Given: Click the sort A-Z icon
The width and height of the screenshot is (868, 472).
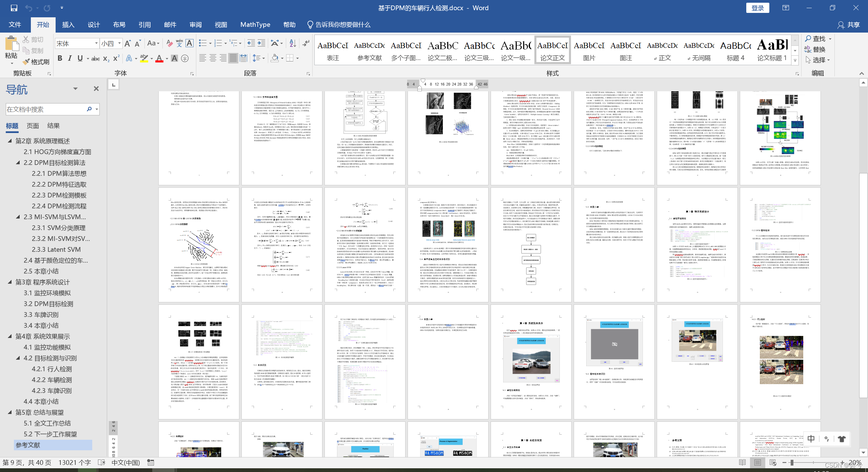Looking at the screenshot, I should [293, 43].
